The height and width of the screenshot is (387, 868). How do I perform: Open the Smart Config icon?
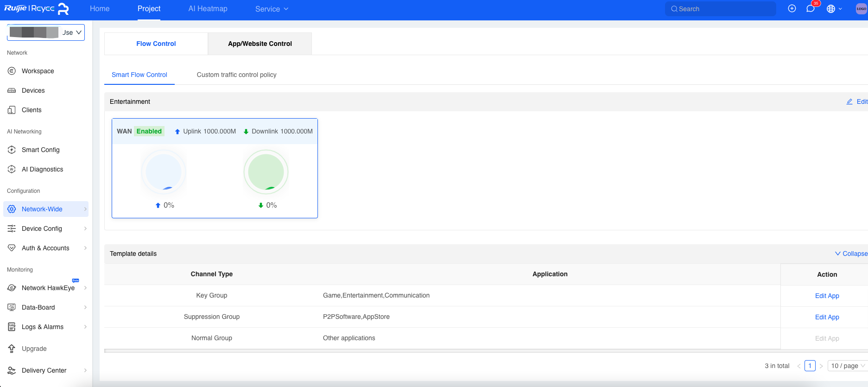[x=12, y=150]
